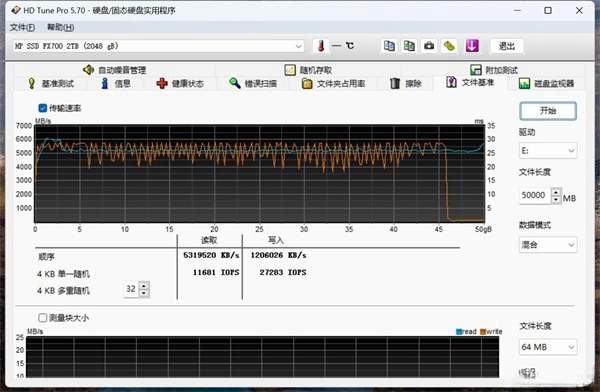Switch to the 附加测试 tab

pos(494,70)
